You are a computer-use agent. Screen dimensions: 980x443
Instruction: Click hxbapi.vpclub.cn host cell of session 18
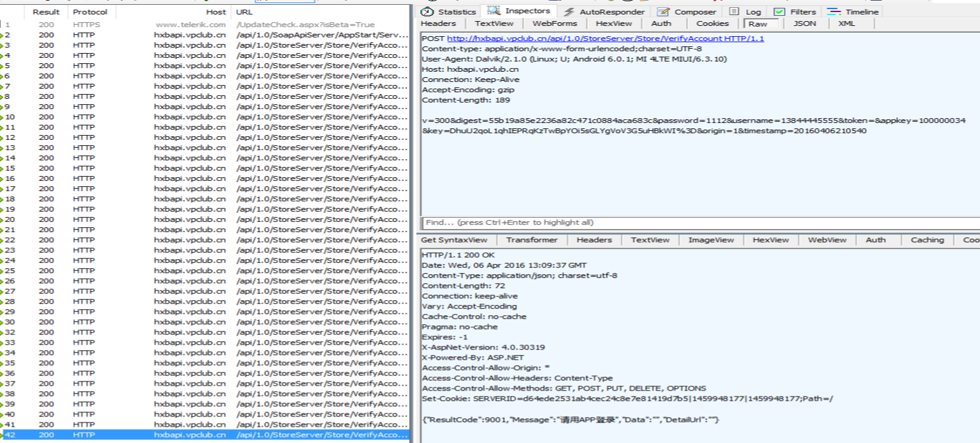190,199
